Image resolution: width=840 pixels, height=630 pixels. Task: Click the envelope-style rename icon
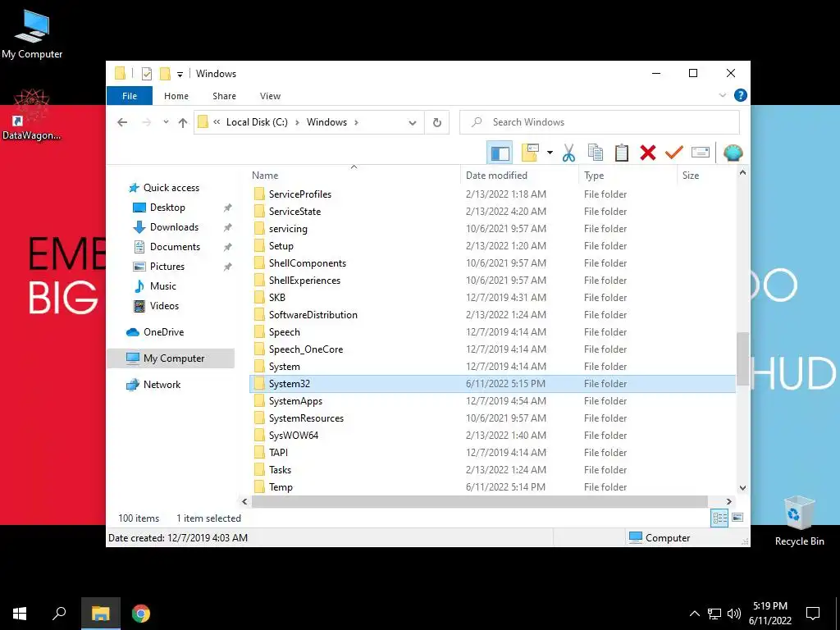701,153
